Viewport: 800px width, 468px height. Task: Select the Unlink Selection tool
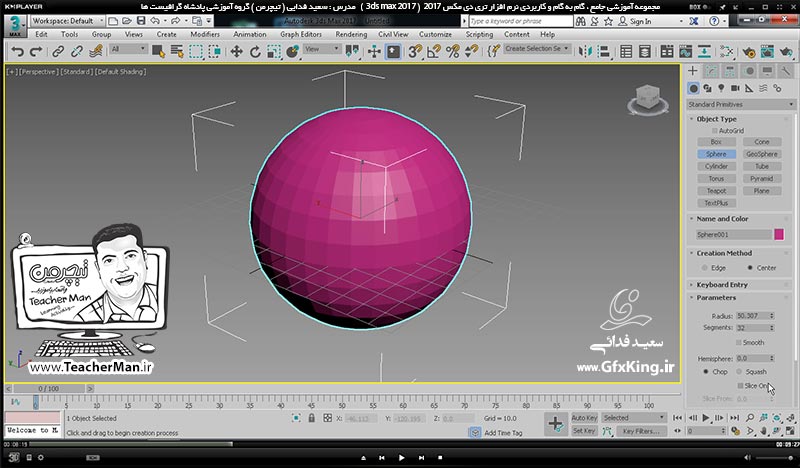pos(77,52)
